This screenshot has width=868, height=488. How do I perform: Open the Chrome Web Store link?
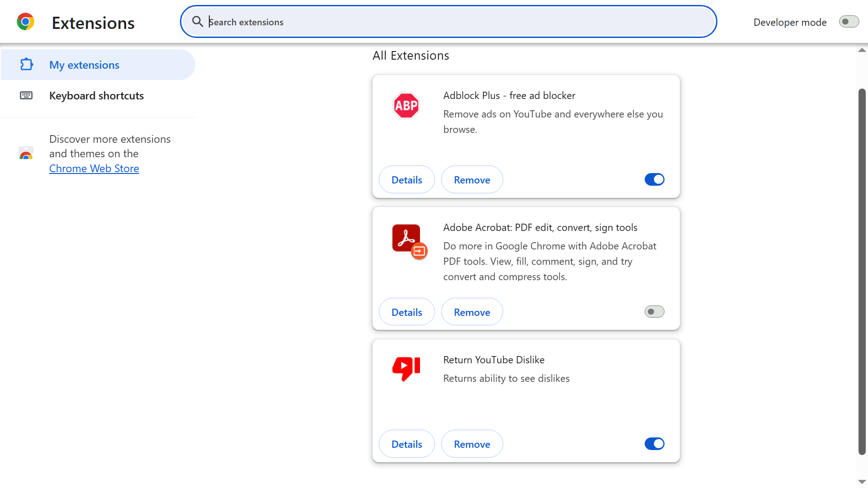94,169
